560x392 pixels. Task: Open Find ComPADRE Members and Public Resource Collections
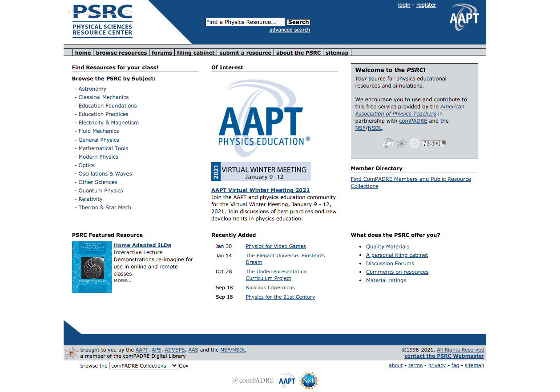click(x=411, y=183)
